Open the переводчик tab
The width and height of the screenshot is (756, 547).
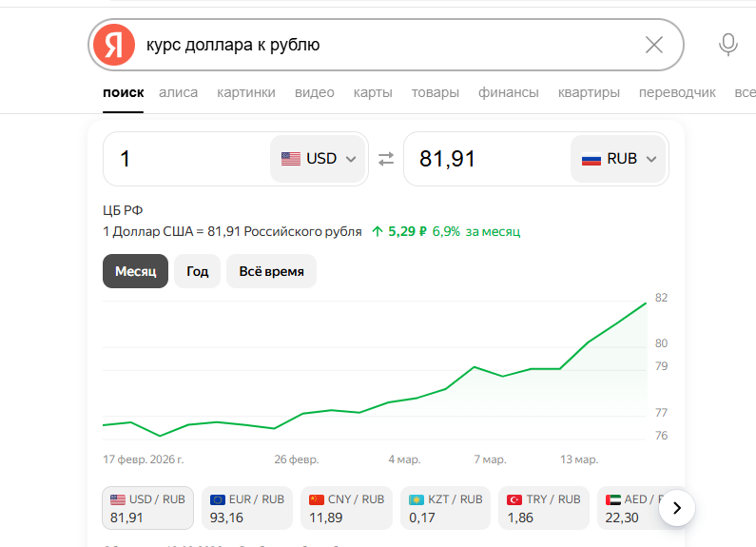tap(677, 92)
